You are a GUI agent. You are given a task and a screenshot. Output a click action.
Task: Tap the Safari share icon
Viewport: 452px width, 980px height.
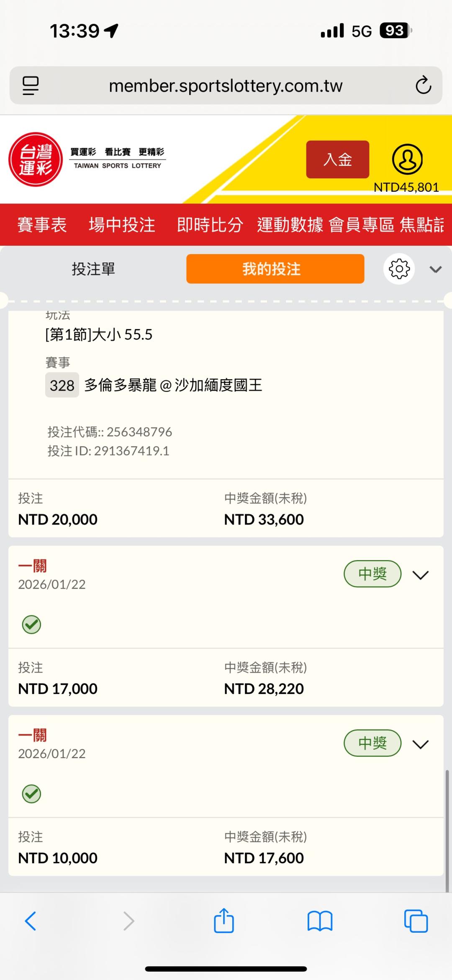(224, 921)
